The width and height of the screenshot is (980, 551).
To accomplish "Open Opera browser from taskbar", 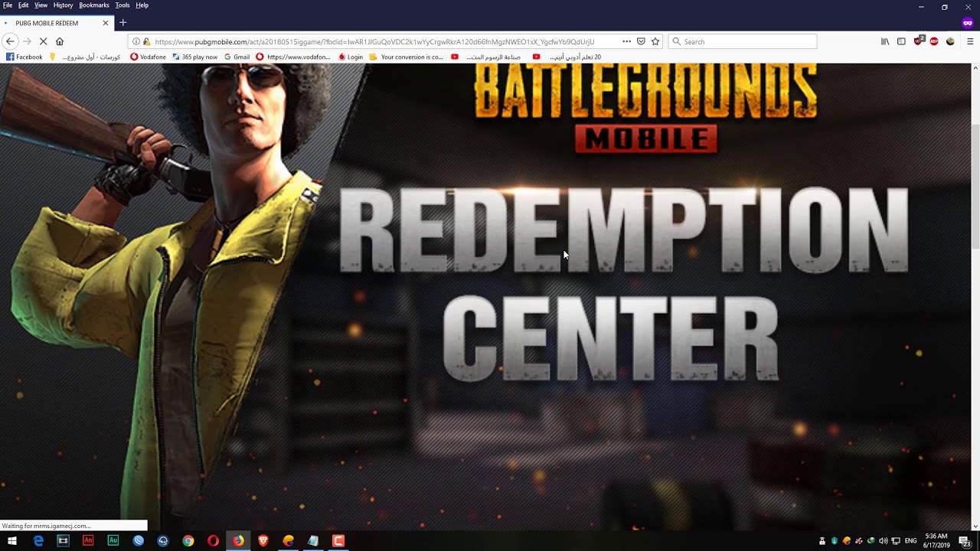I will coord(213,541).
